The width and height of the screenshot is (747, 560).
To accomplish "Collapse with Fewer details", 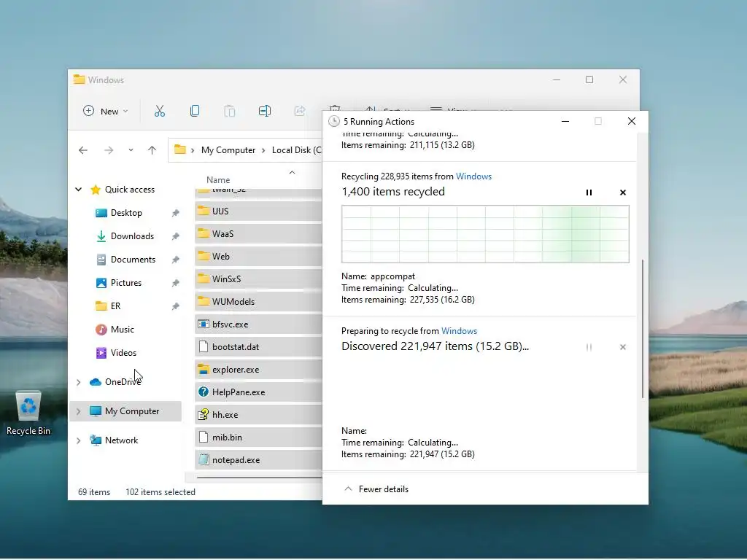I will click(376, 489).
